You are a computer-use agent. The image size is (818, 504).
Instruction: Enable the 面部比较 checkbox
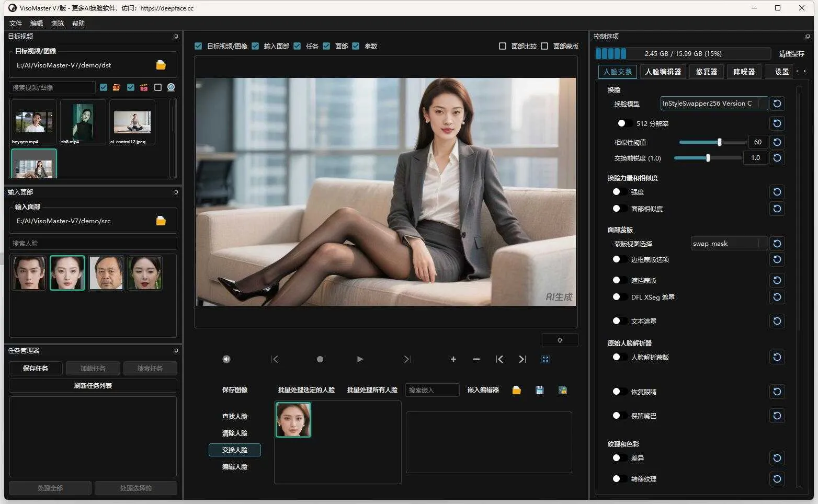click(x=503, y=46)
